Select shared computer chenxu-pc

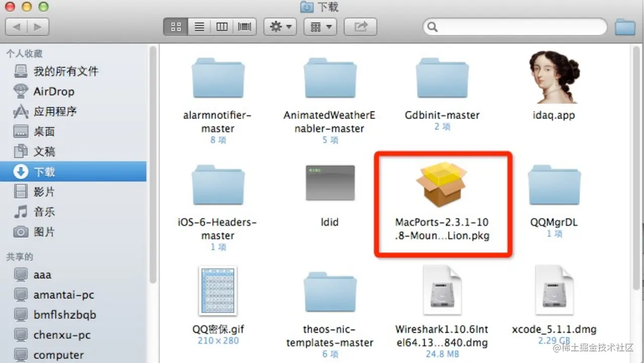pyautogui.click(x=73, y=335)
